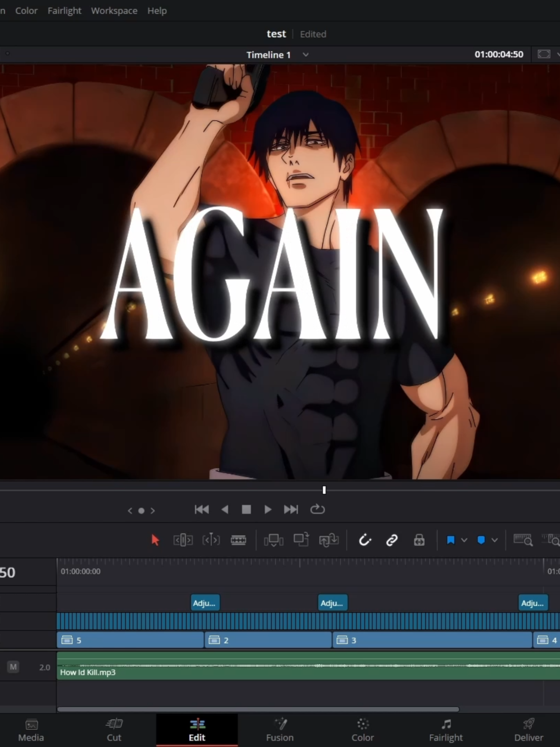
Task: Go to previous marker arrow
Action: [x=130, y=511]
